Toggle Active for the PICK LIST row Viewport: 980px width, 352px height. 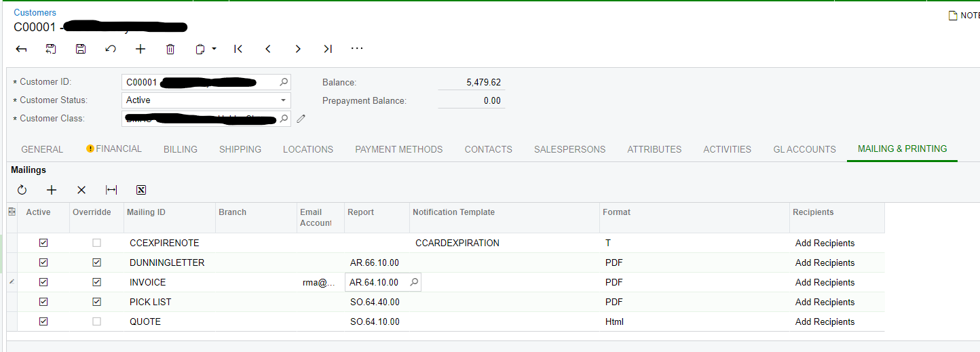tap(44, 302)
